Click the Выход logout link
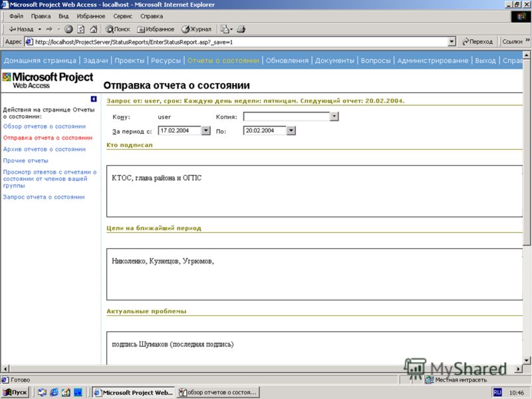This screenshot has height=399, width=532. [x=485, y=61]
